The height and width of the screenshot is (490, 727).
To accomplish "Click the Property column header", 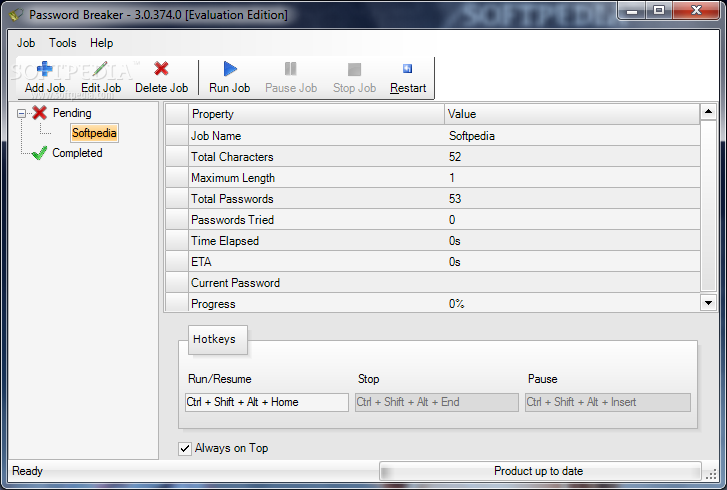I will point(316,114).
